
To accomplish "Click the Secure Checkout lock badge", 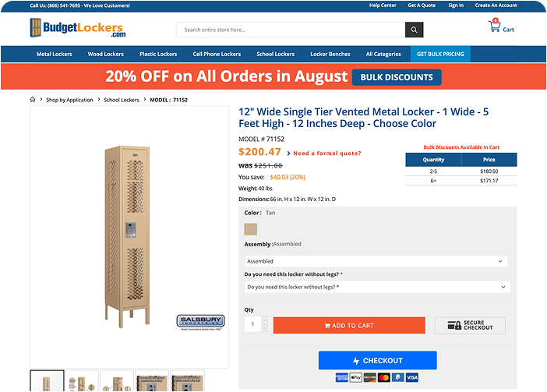I will click(x=470, y=326).
